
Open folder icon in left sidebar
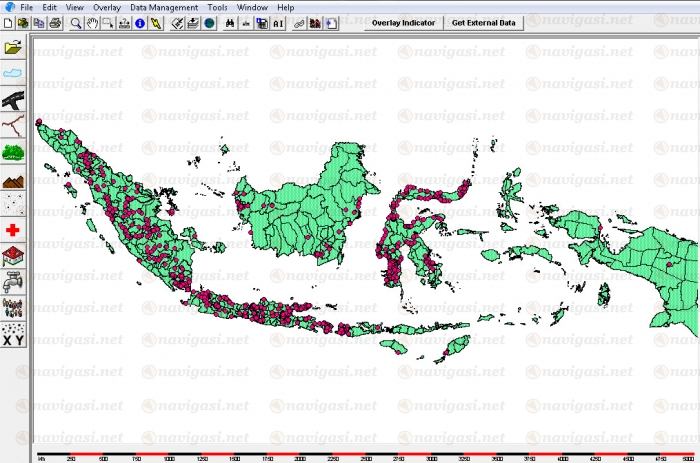[x=14, y=47]
